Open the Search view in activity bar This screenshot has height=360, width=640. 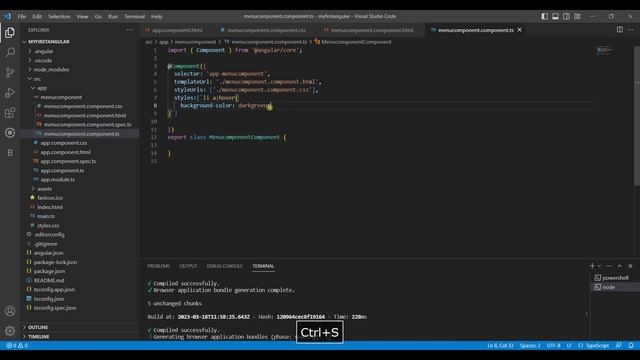pyautogui.click(x=10, y=52)
